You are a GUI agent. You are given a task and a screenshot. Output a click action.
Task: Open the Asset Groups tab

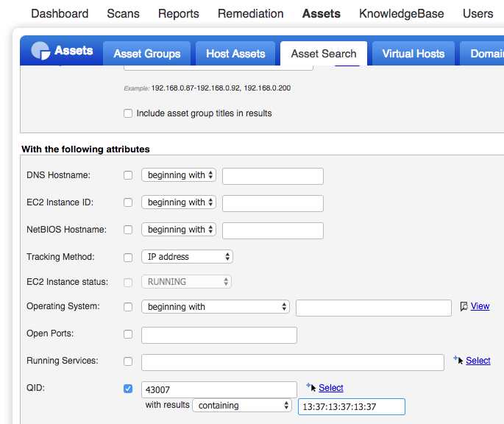click(x=147, y=54)
